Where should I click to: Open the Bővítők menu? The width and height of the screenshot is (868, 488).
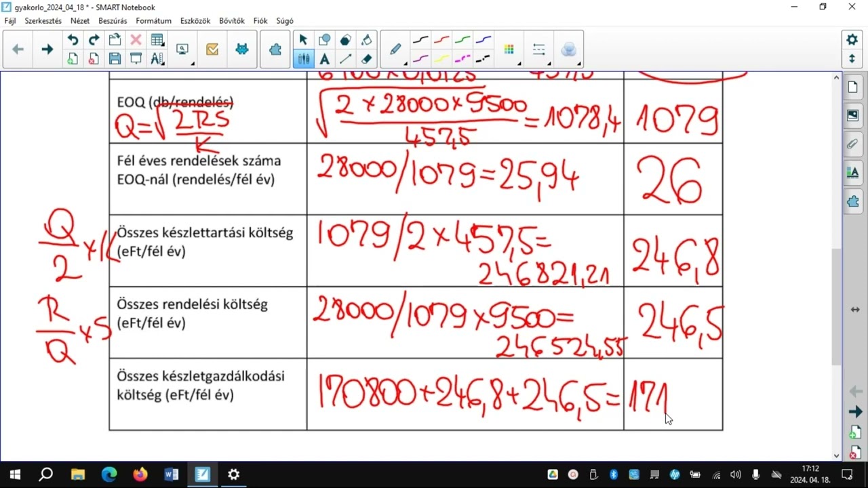point(232,21)
